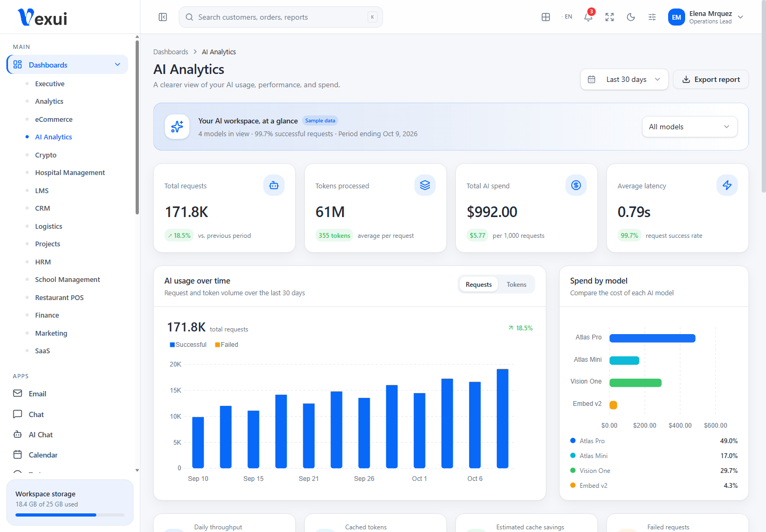Click the EM user avatar
766x532 pixels.
click(x=677, y=17)
